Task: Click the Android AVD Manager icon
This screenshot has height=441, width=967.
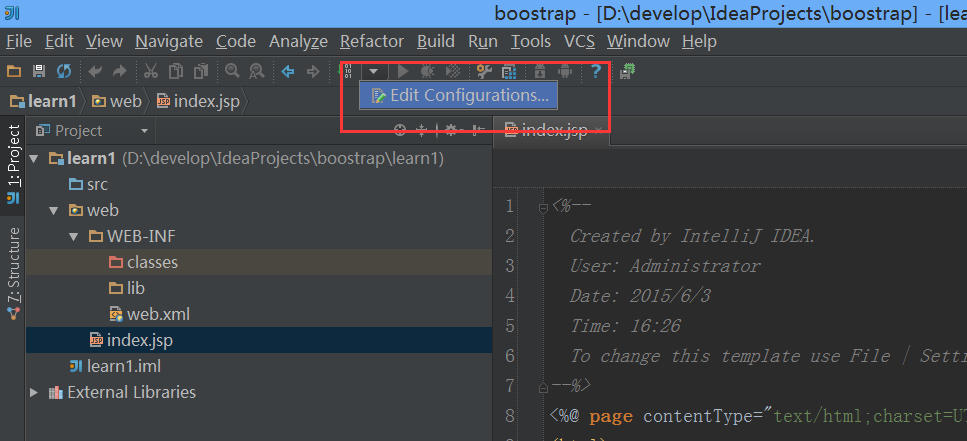Action: click(x=565, y=72)
